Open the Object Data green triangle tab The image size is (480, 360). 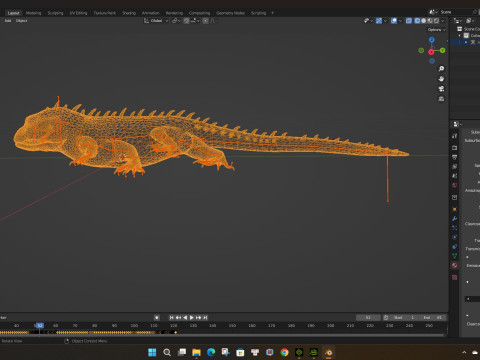[455, 256]
